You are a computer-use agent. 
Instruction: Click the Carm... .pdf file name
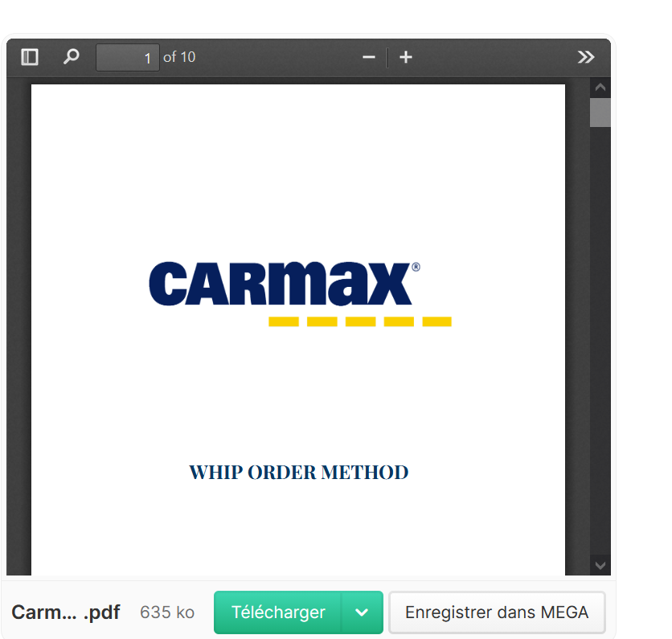pyautogui.click(x=66, y=612)
